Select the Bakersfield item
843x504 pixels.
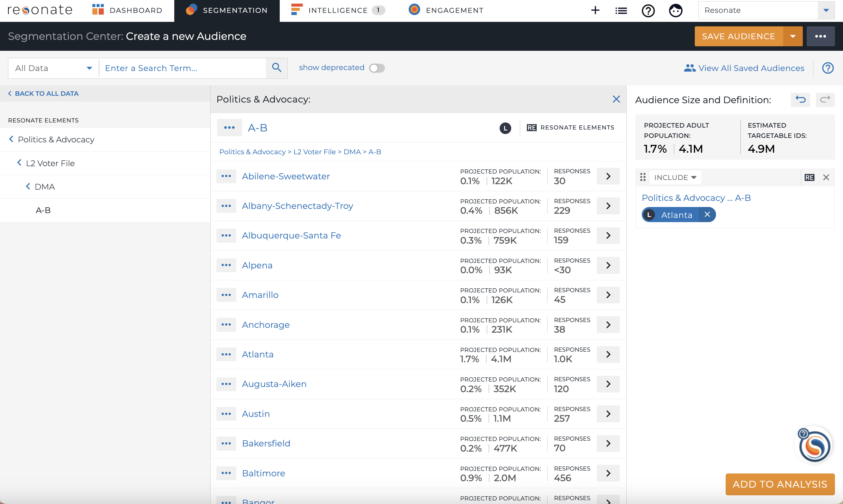point(266,443)
